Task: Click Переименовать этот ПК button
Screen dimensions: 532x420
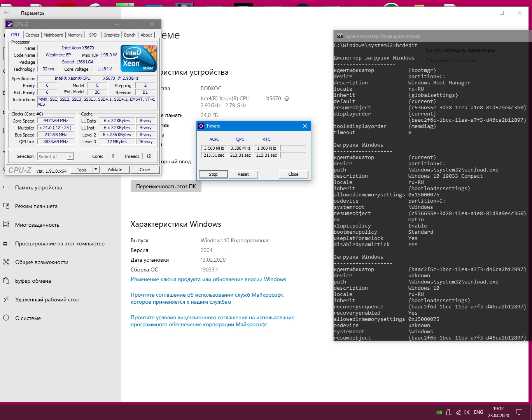Action: 166,186
